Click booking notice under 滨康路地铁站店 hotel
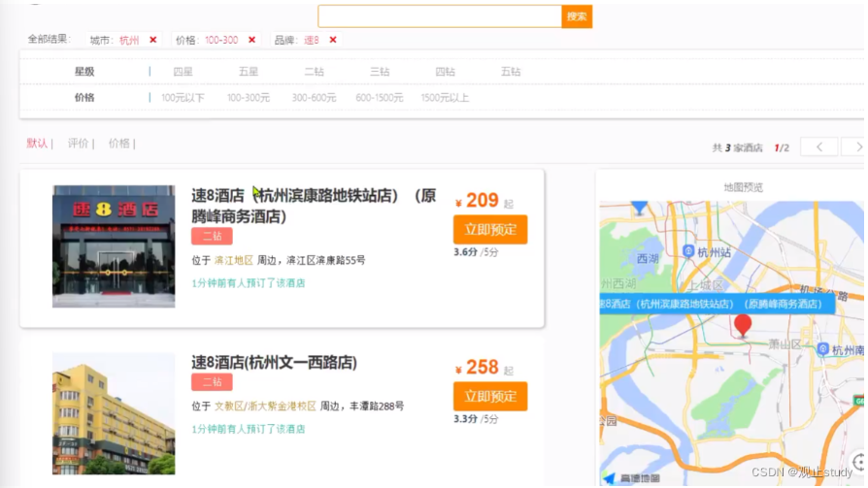 pyautogui.click(x=248, y=283)
